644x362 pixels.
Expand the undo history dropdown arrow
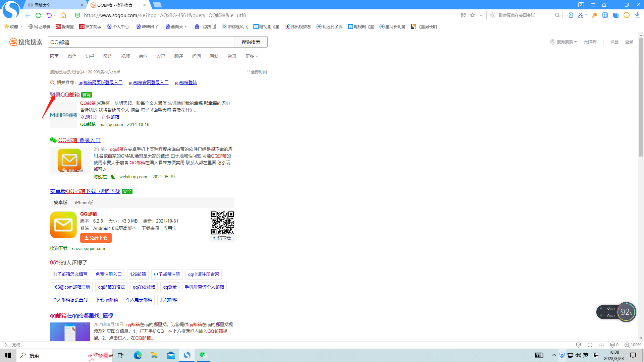tap(55, 15)
